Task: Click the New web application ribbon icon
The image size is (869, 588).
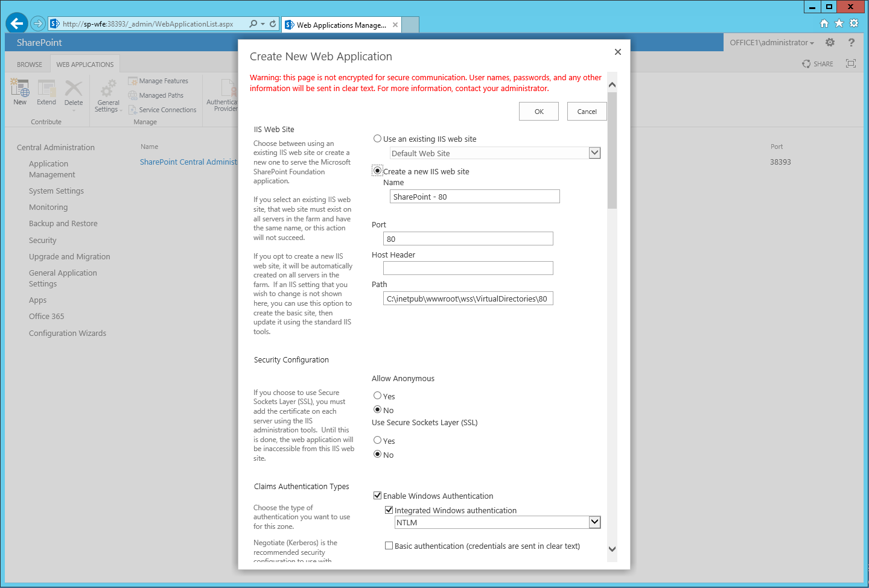Action: tap(20, 92)
